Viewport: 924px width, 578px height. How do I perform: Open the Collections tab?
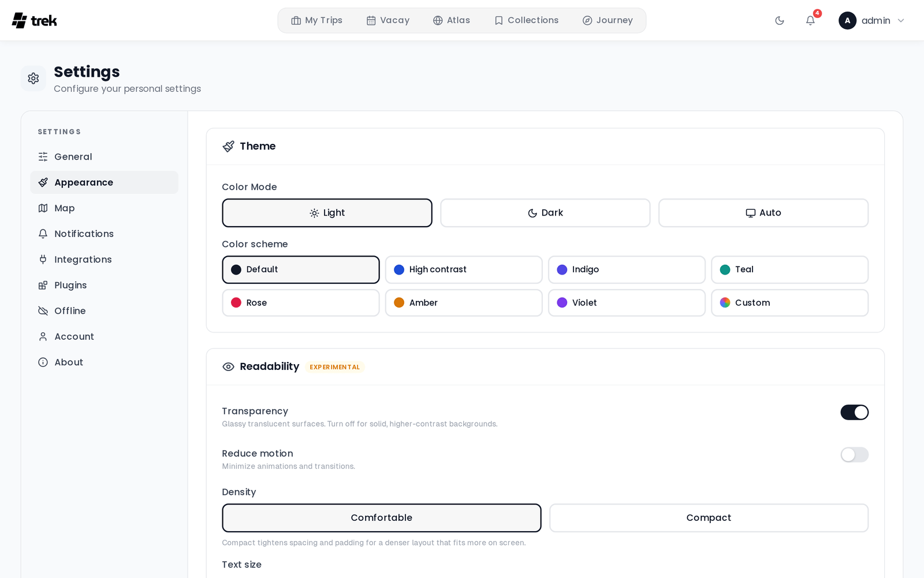click(526, 20)
